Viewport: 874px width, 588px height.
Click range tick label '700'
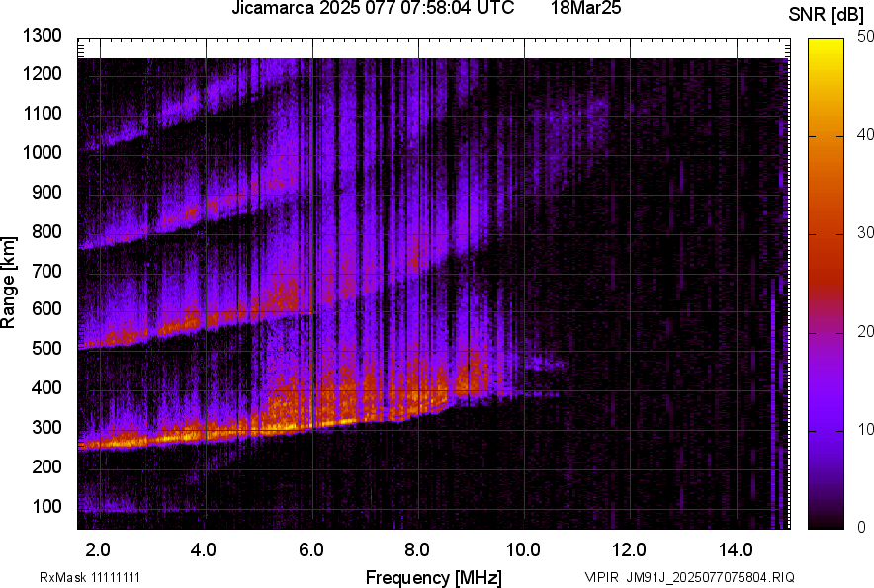[x=46, y=271]
